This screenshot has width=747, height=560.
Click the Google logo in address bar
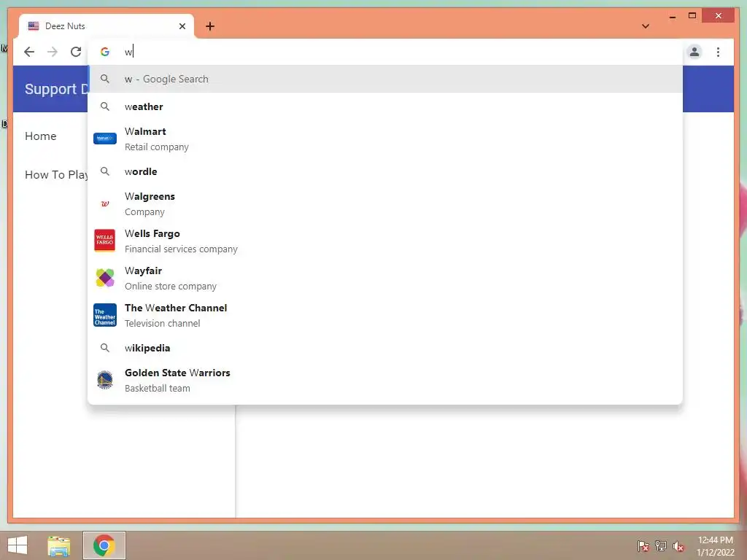coord(105,52)
